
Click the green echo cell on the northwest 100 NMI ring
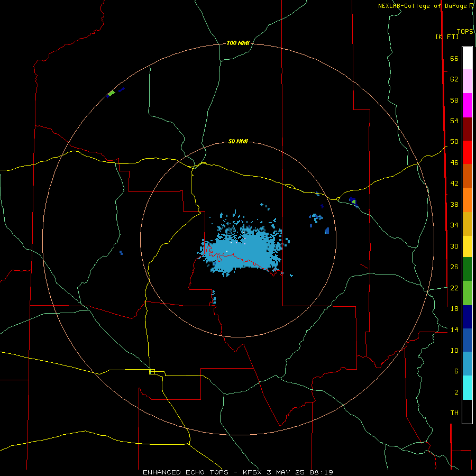coord(112,93)
